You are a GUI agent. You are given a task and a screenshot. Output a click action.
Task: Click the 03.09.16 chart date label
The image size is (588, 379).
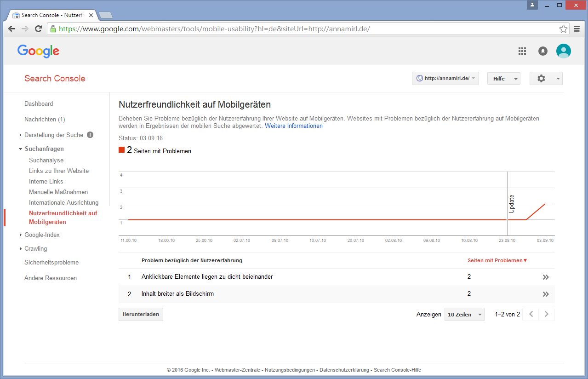545,241
